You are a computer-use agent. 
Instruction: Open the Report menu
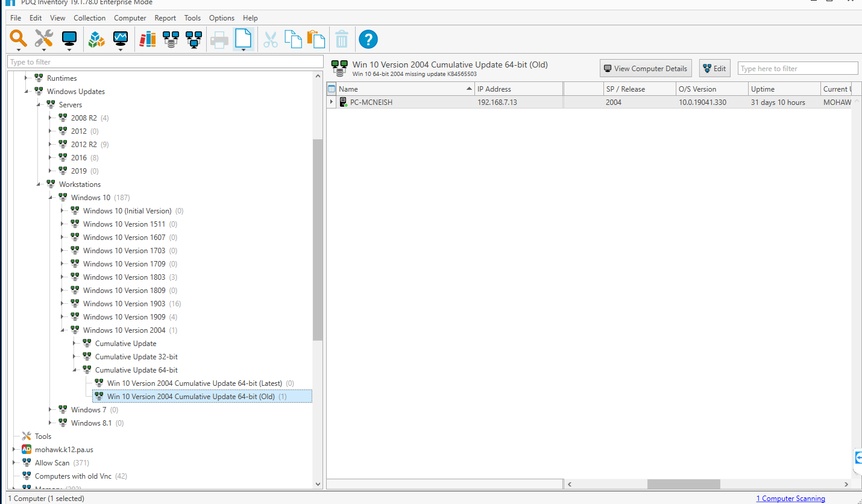[x=165, y=18]
